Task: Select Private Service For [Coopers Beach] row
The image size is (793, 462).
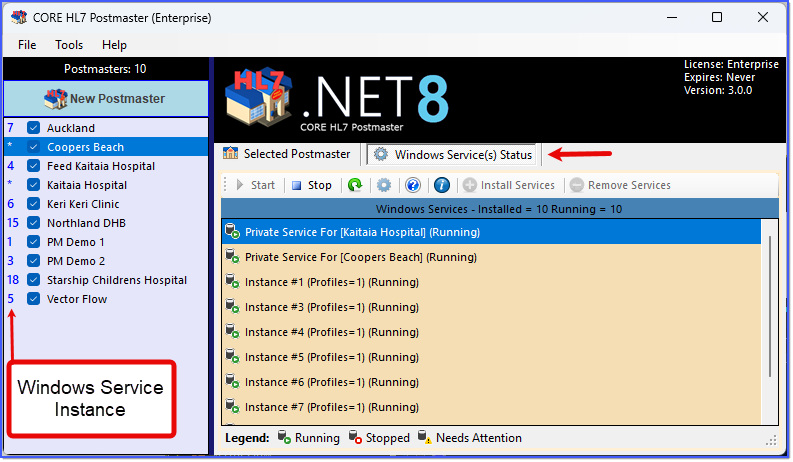Action: [491, 257]
